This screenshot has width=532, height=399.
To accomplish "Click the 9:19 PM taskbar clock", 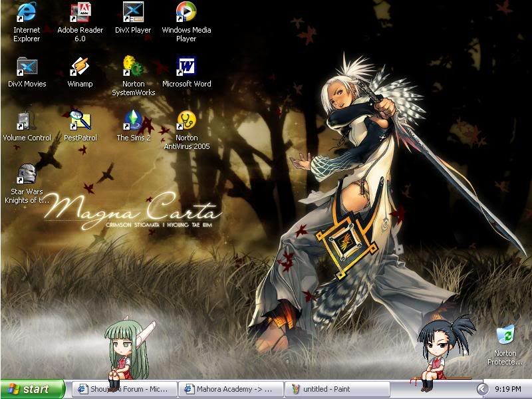I will (508, 389).
